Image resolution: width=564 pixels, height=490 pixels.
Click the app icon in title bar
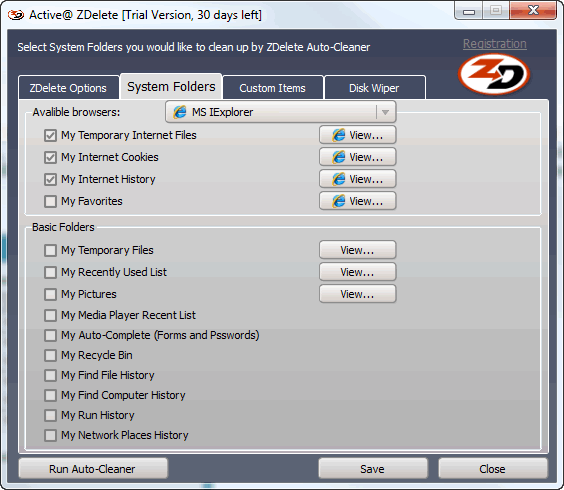pyautogui.click(x=16, y=15)
